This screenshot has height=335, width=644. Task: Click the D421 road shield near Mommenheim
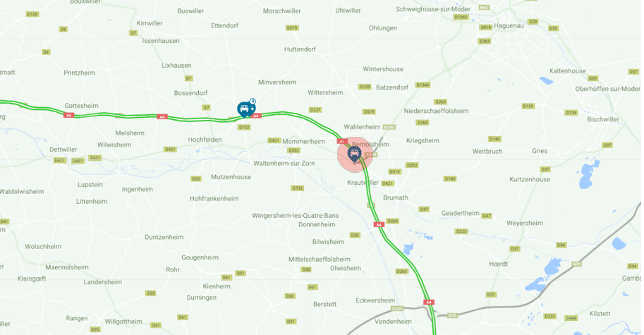(274, 140)
